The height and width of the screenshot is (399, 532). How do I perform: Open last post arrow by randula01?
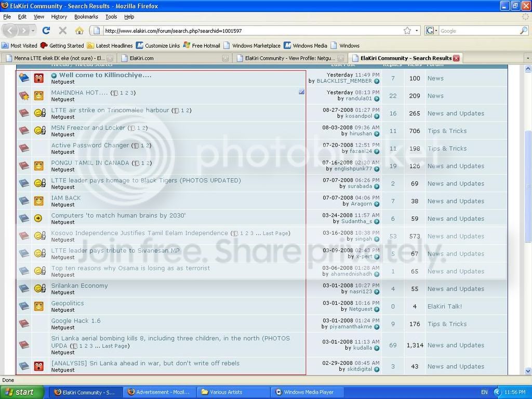coord(377,99)
